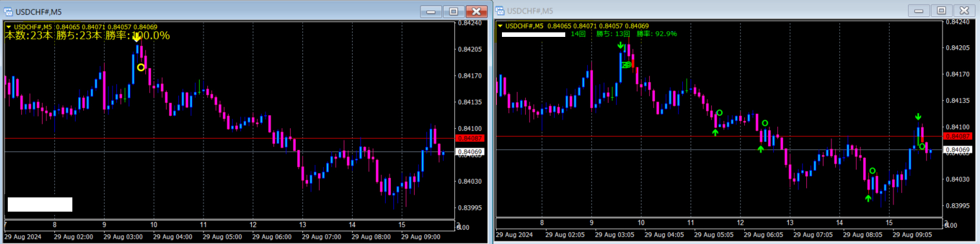
Task: Click the green 勝率: 92.9% win rate text
Action: [x=656, y=33]
